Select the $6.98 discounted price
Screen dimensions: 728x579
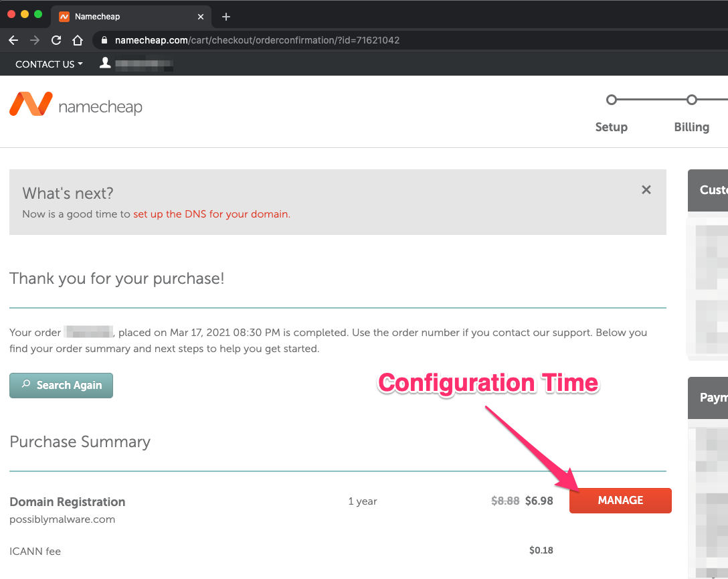(539, 501)
